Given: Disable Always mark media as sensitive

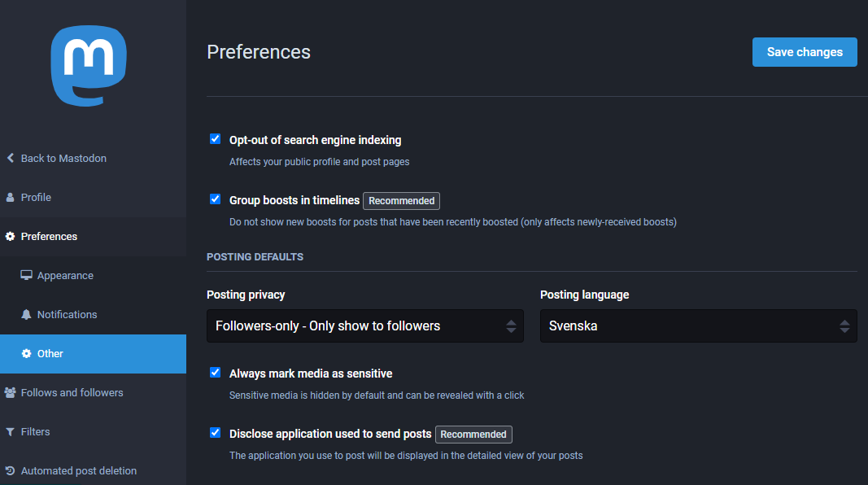Looking at the screenshot, I should click(x=216, y=373).
